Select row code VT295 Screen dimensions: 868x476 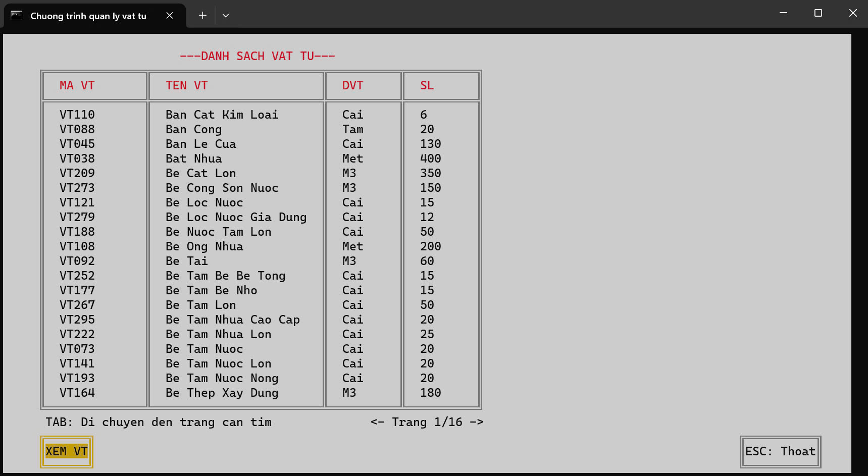[77, 320]
